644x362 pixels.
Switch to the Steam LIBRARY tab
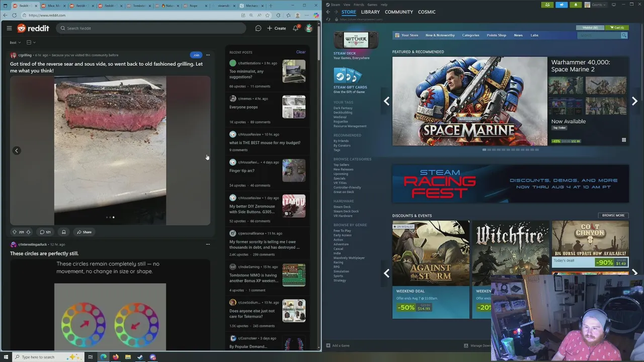tap(370, 12)
